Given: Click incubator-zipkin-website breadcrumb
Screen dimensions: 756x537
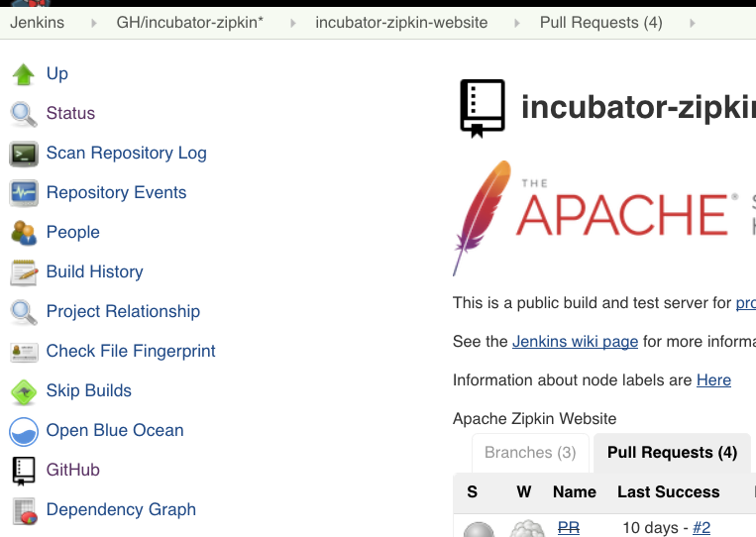Looking at the screenshot, I should pos(401,23).
